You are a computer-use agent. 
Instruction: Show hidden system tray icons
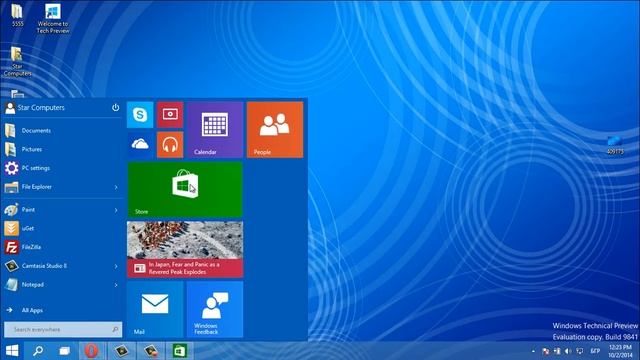coord(533,351)
